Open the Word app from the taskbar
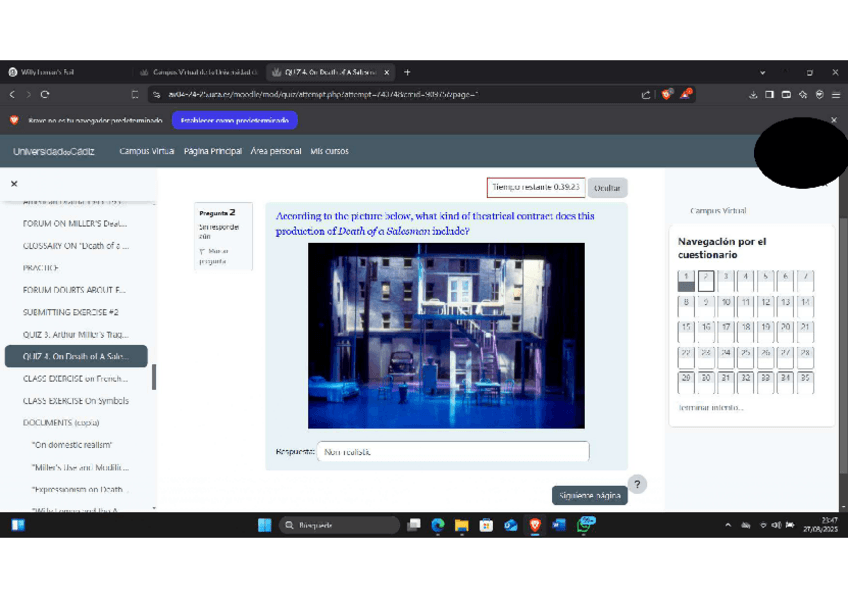 click(x=559, y=525)
